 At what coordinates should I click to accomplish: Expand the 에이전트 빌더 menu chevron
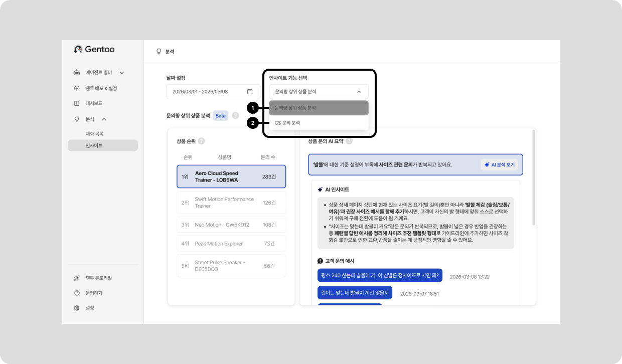pyautogui.click(x=121, y=73)
